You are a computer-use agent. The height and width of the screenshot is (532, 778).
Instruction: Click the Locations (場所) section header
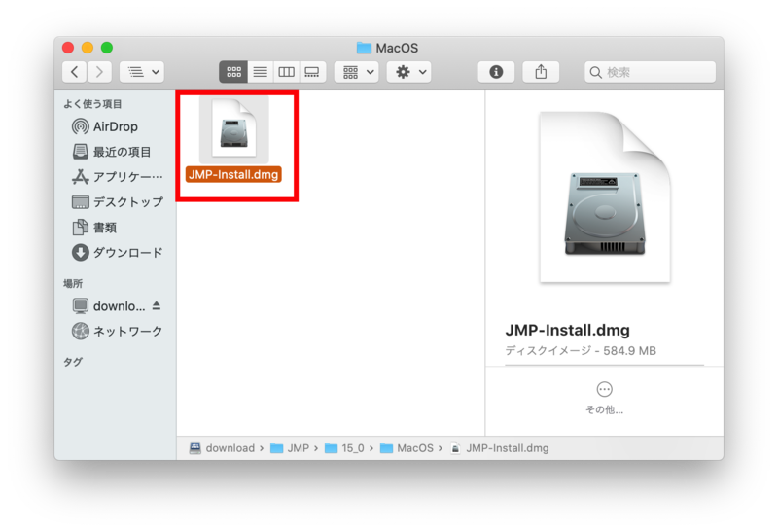pos(73,283)
